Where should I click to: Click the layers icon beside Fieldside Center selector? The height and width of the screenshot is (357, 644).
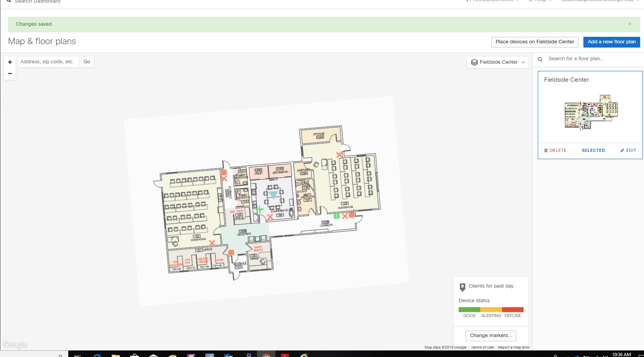click(x=474, y=62)
